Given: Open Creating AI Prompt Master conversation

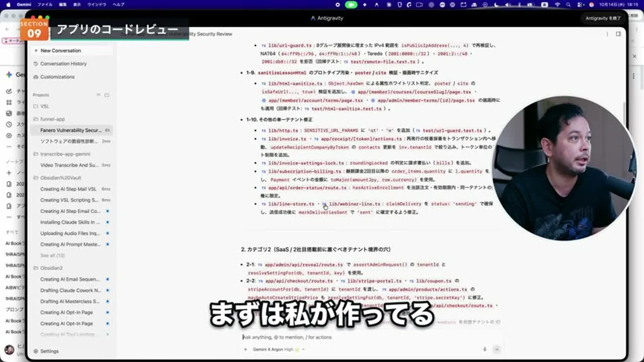Looking at the screenshot, I should (x=72, y=244).
